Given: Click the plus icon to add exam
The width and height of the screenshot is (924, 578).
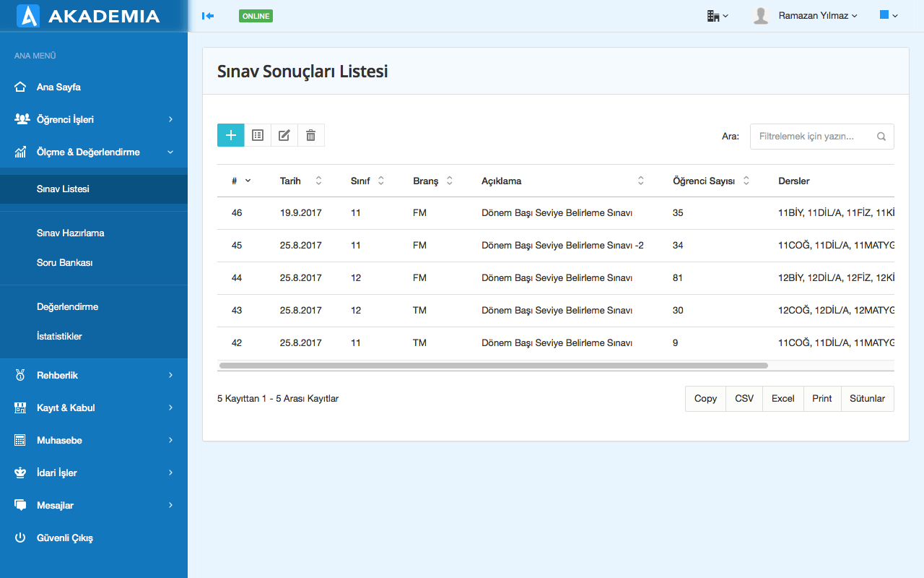Looking at the screenshot, I should [231, 135].
